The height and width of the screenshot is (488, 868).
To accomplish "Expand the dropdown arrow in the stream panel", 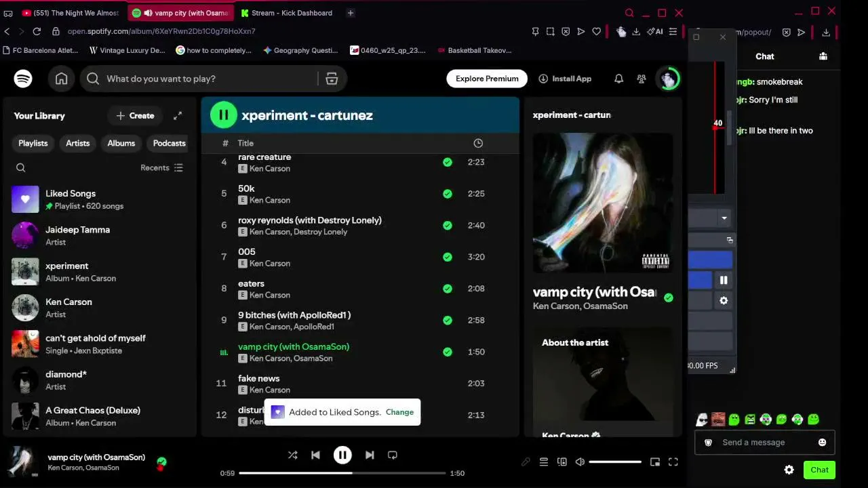I will [724, 218].
